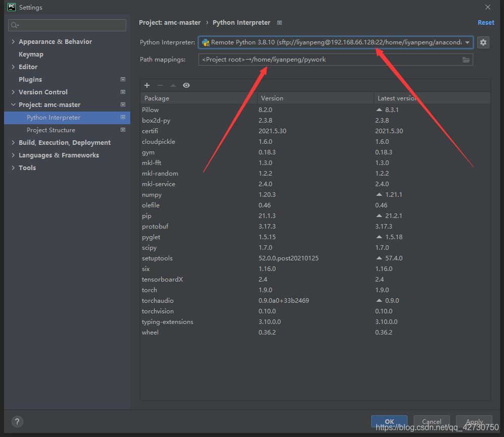Open the Project Structure settings page
This screenshot has width=504, height=437.
click(51, 130)
